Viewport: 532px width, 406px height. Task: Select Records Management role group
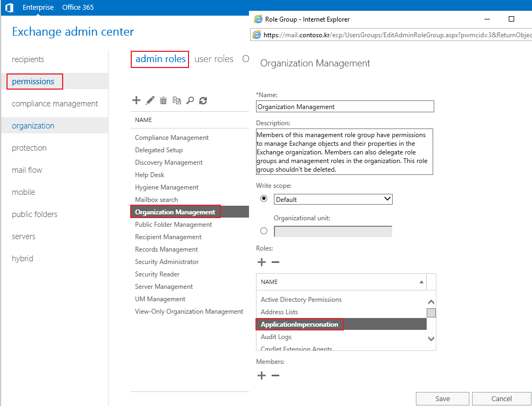166,249
